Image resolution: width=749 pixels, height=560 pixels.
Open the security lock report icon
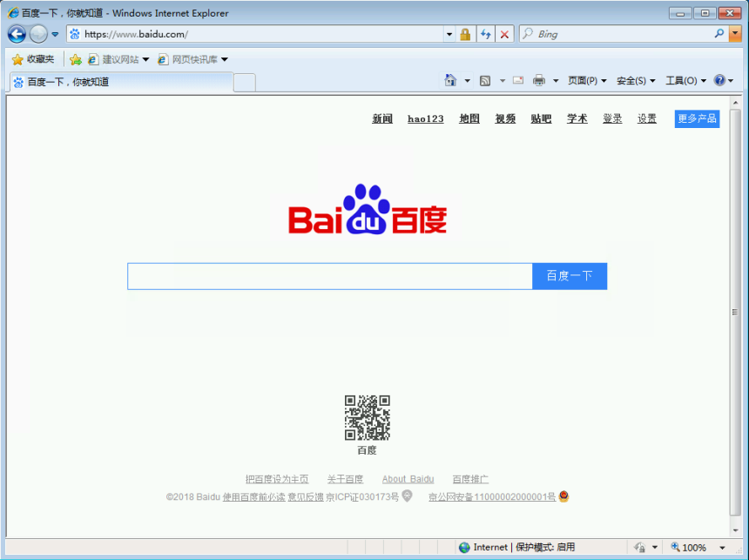(x=465, y=34)
